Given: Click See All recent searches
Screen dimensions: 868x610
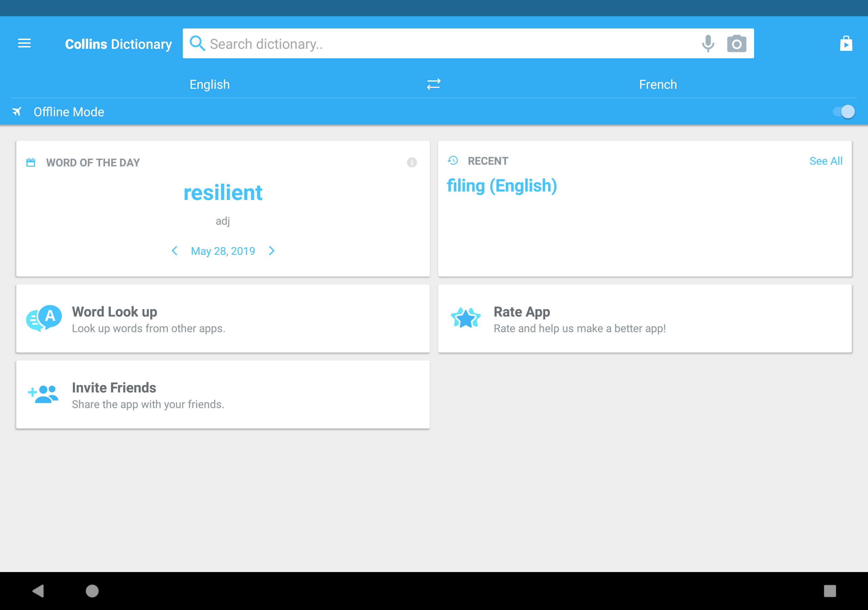Looking at the screenshot, I should [826, 161].
